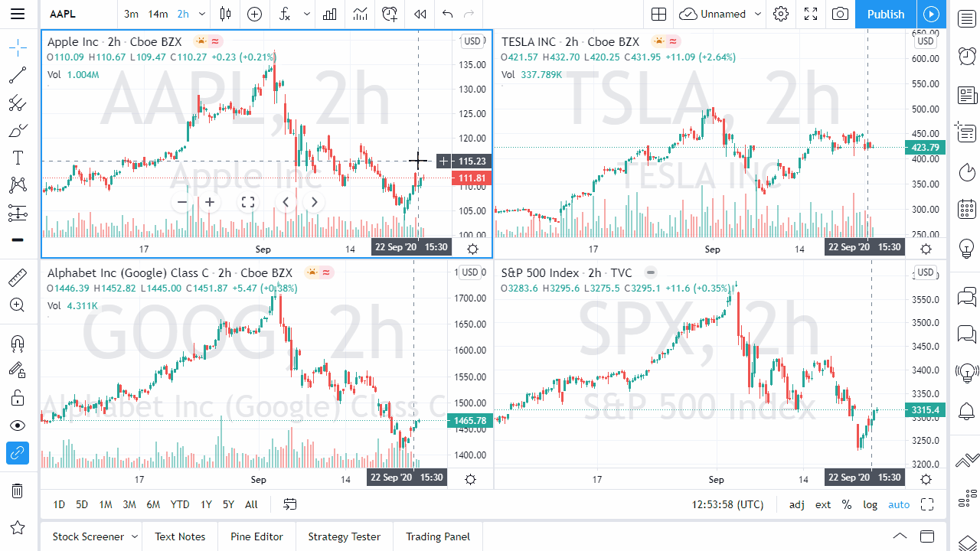Screen dimensions: 980x551
Task: Open the layout grid selector
Action: [658, 14]
